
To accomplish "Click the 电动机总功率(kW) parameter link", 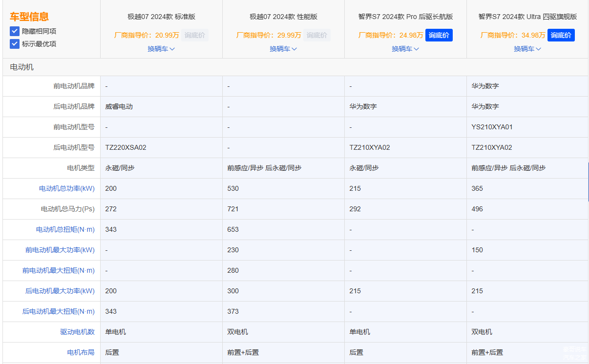I will tap(67, 188).
